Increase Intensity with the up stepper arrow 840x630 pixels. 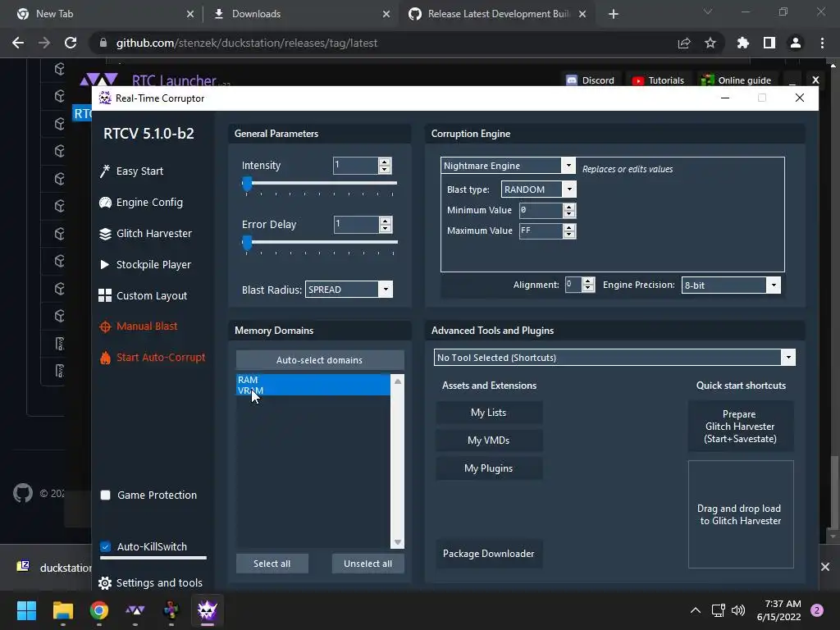(385, 162)
